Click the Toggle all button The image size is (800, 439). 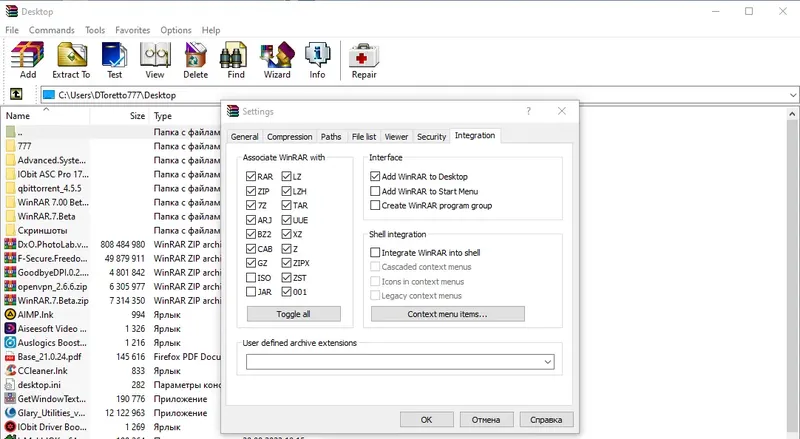click(x=293, y=314)
